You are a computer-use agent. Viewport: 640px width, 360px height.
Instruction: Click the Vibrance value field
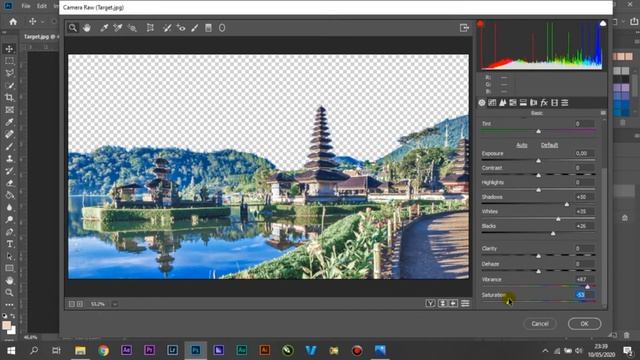click(x=584, y=280)
